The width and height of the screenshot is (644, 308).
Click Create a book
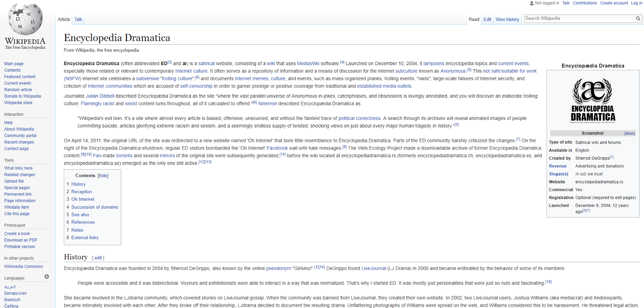(x=17, y=234)
